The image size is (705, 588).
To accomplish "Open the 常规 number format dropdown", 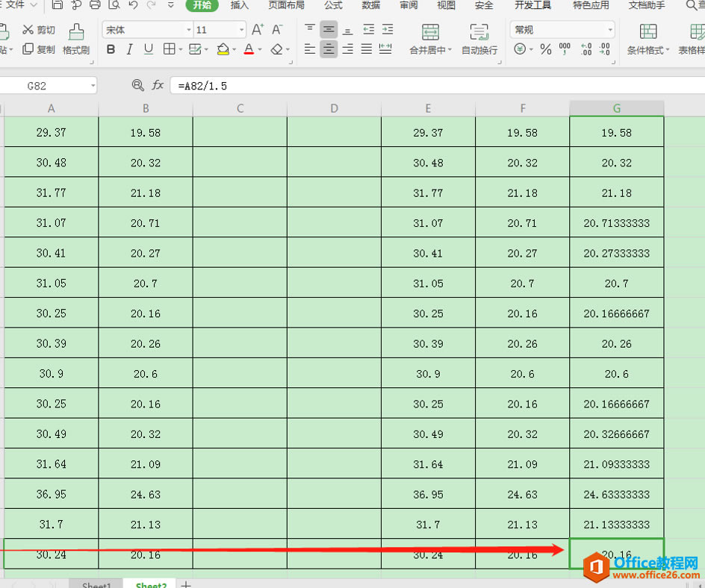I will pyautogui.click(x=610, y=30).
